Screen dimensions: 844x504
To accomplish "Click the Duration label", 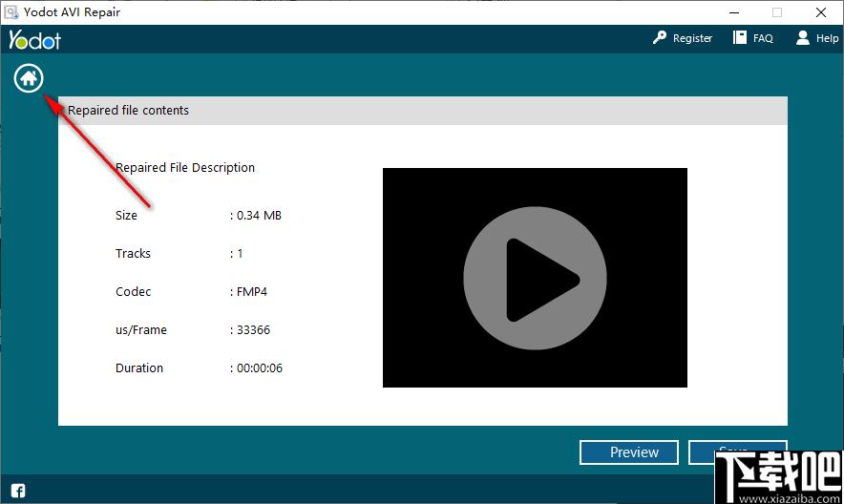I will 138,367.
